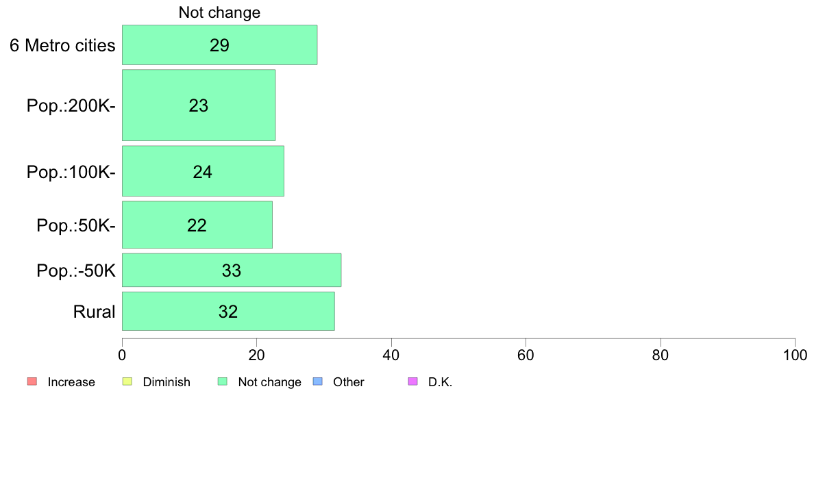Click the Diminish legend label
The width and height of the screenshot is (814, 504).
coord(166,382)
